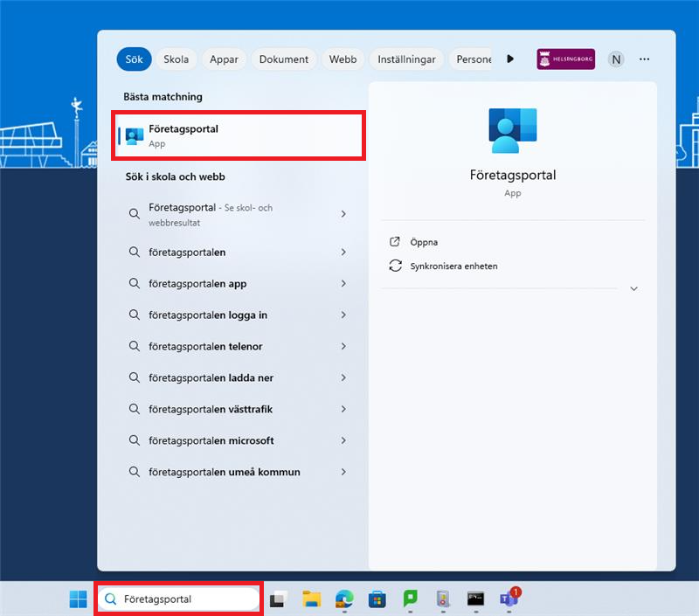Open Microsoft Store from the taskbar
Screen dimensions: 699x616
377,599
